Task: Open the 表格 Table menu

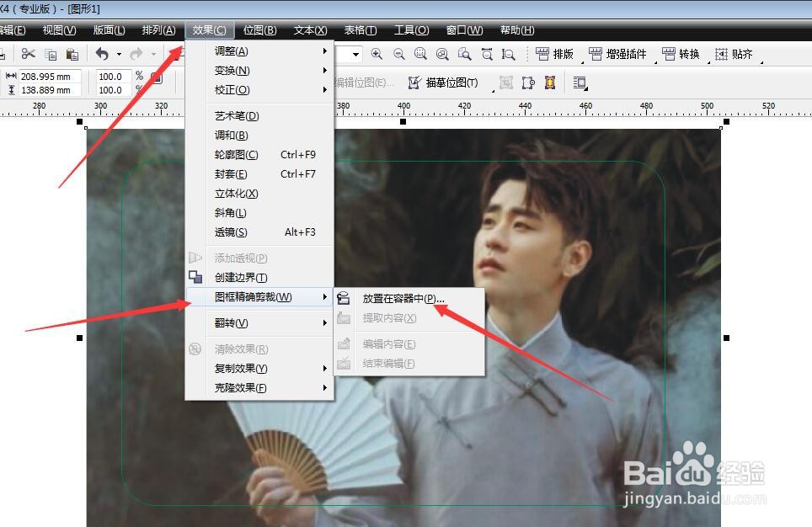Action: tap(361, 30)
